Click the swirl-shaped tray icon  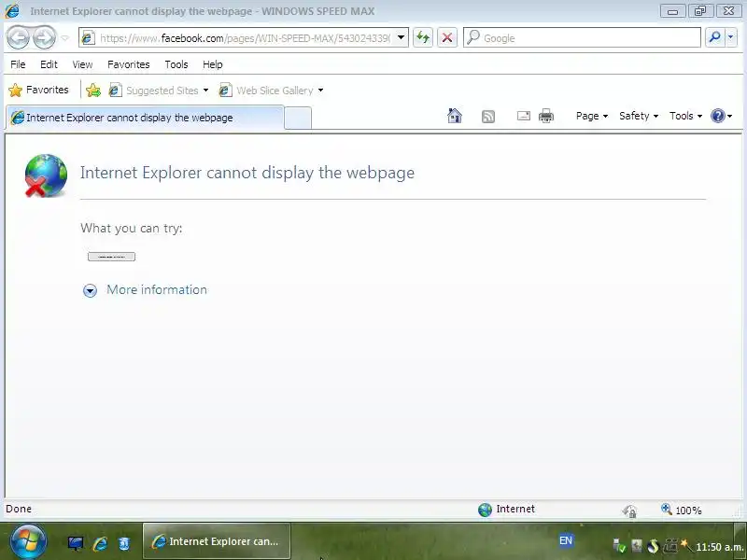pyautogui.click(x=653, y=546)
